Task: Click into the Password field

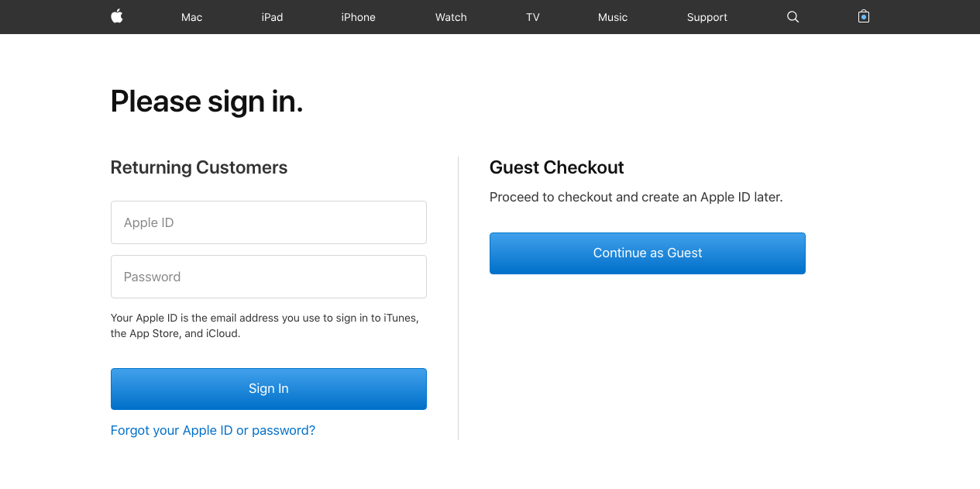Action: (268, 277)
